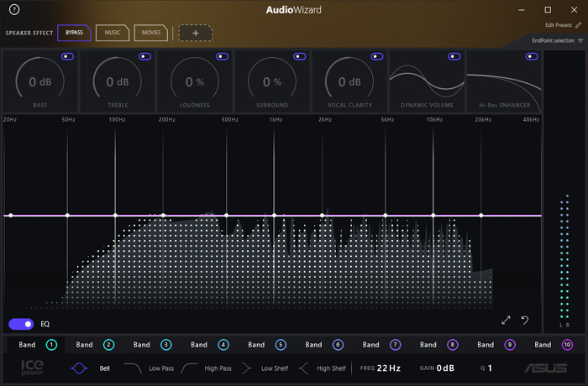The height and width of the screenshot is (386, 588).
Task: Select Band 6 tab
Action: (x=324, y=345)
